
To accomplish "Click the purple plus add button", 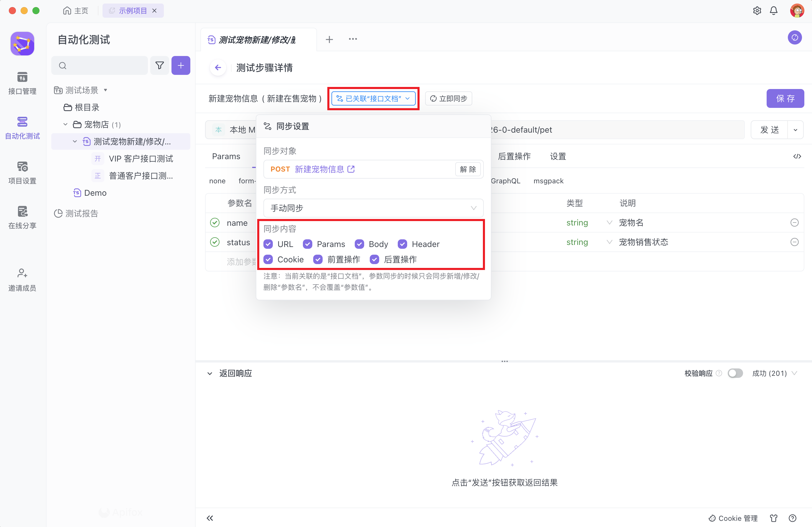I will point(181,65).
